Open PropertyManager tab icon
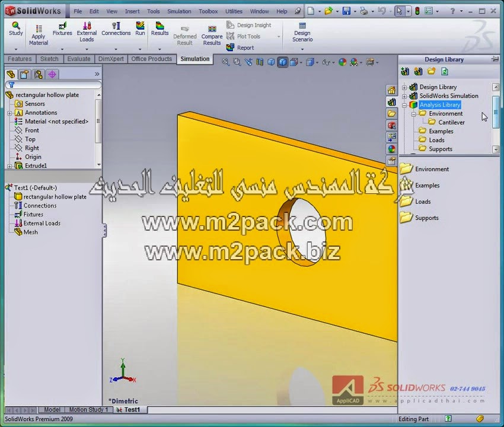Image resolution: width=504 pixels, height=427 pixels. 24,75
